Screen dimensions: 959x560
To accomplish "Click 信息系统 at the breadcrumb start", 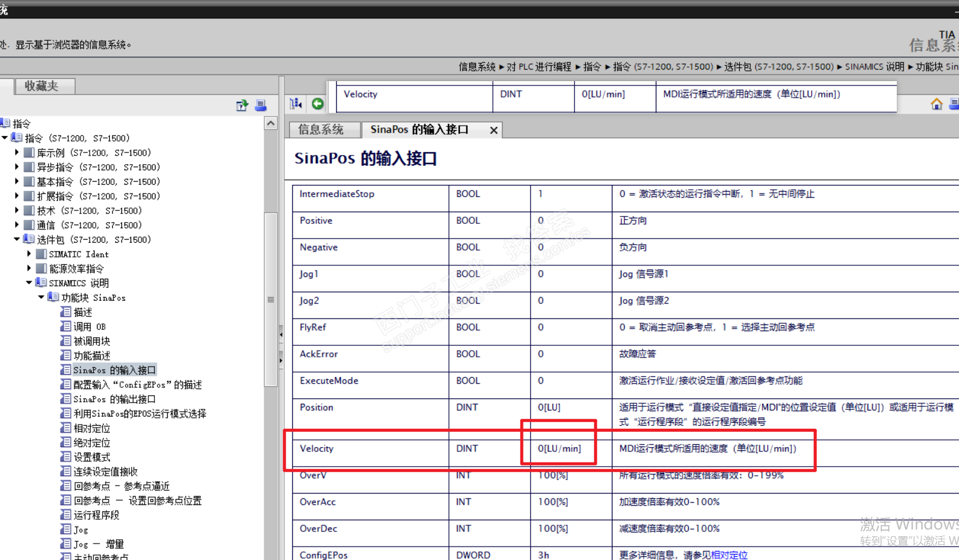I will click(477, 66).
